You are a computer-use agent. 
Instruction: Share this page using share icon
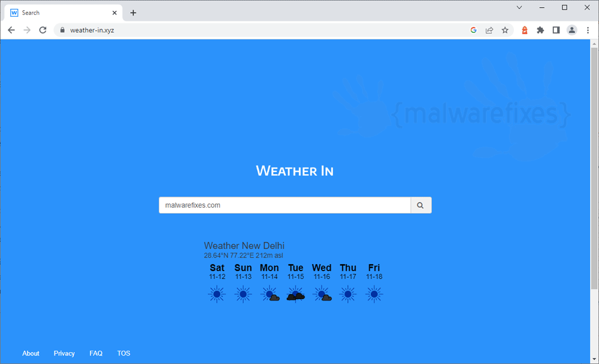pos(489,30)
